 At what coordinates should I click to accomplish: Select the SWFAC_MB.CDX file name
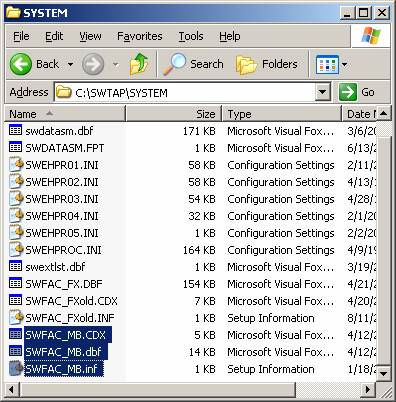(x=66, y=335)
